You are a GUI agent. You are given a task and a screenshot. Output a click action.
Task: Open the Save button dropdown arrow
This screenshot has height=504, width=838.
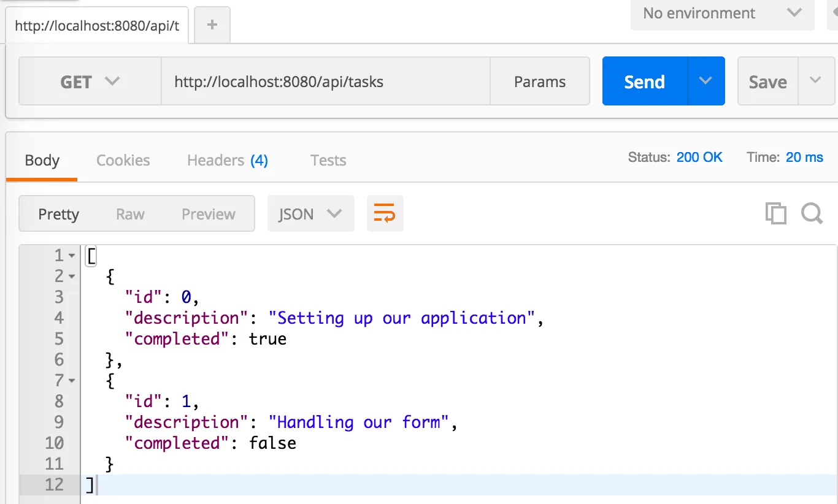[815, 80]
